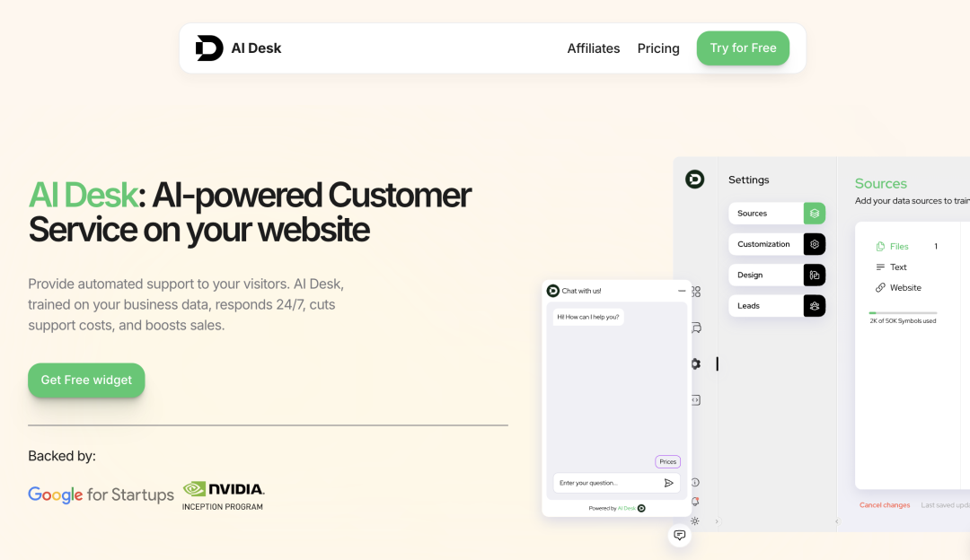Click the Hi! How can I help you message
This screenshot has width=970, height=560.
587,317
